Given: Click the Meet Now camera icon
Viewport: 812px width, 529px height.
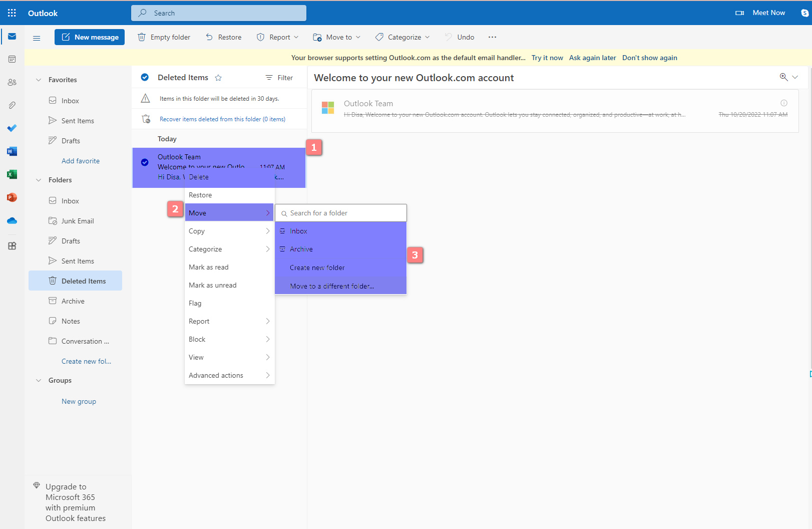Looking at the screenshot, I should click(739, 13).
